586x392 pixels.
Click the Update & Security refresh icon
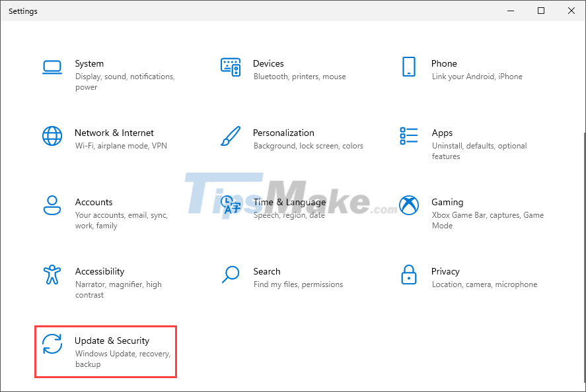[52, 344]
